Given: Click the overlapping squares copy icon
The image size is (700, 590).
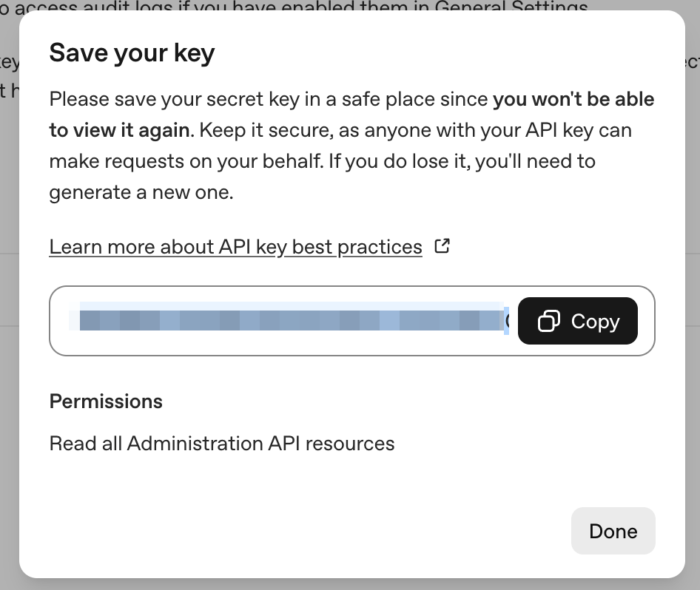Looking at the screenshot, I should click(x=548, y=321).
